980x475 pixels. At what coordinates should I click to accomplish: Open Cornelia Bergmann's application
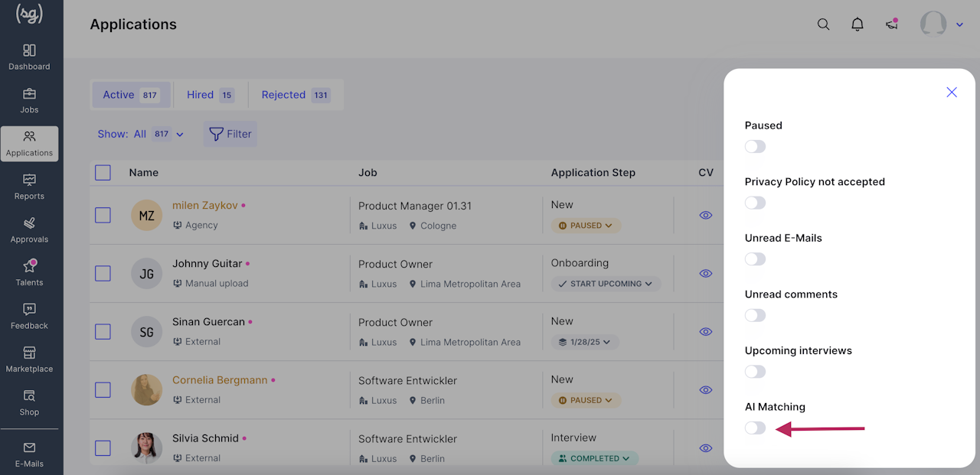coord(219,380)
